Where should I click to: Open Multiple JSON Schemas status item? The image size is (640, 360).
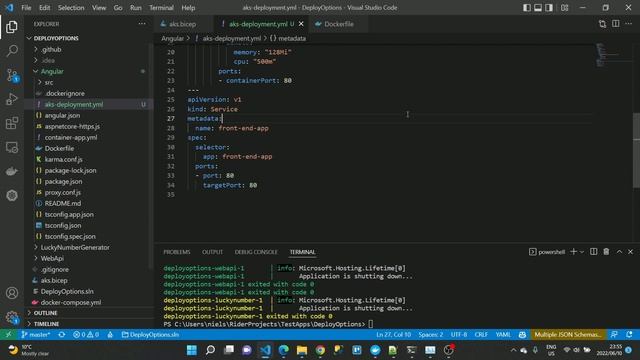[567, 335]
